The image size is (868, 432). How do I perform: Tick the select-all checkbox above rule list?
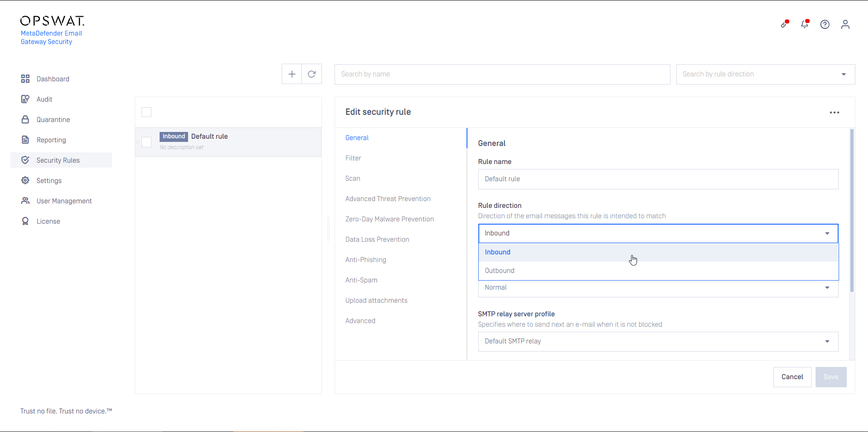point(146,112)
